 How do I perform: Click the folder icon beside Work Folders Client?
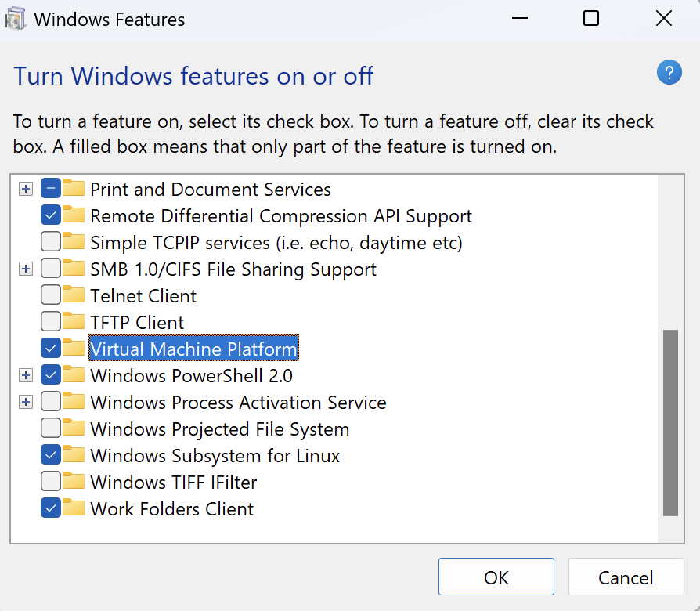[74, 508]
